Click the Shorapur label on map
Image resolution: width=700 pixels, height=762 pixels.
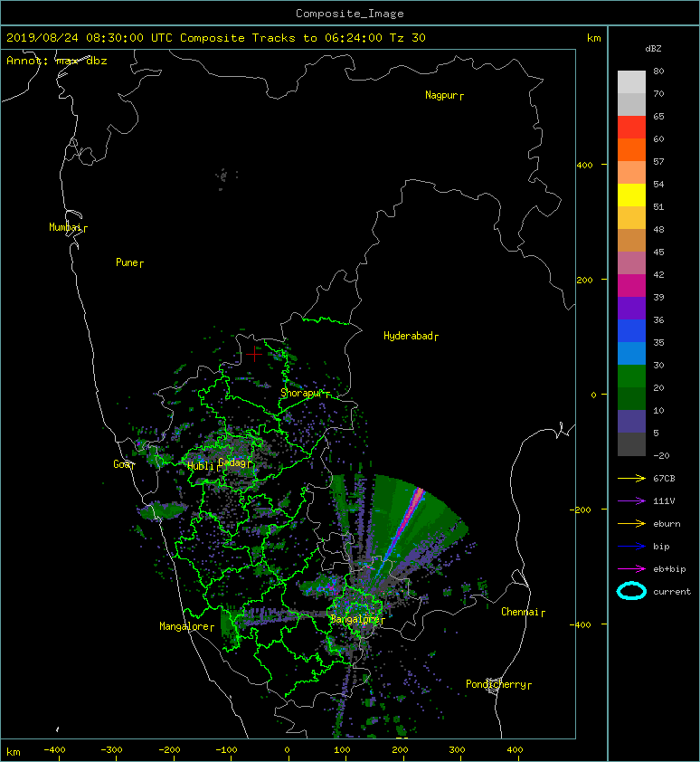click(x=305, y=393)
